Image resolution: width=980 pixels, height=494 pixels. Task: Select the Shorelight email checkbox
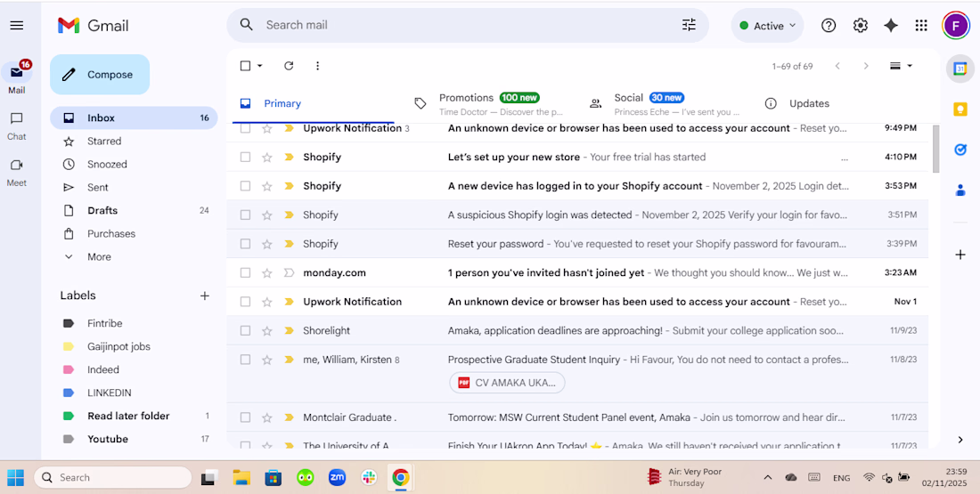click(245, 330)
